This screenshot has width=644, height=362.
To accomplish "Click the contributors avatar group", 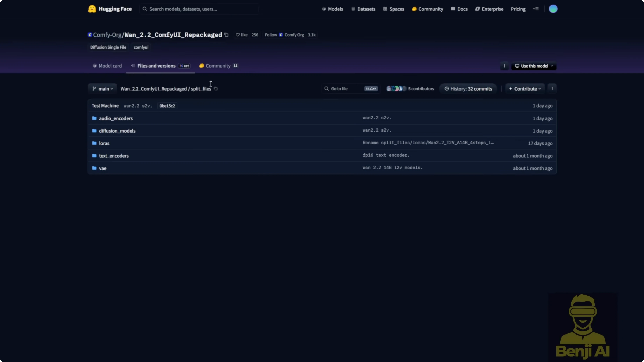I will click(396, 89).
